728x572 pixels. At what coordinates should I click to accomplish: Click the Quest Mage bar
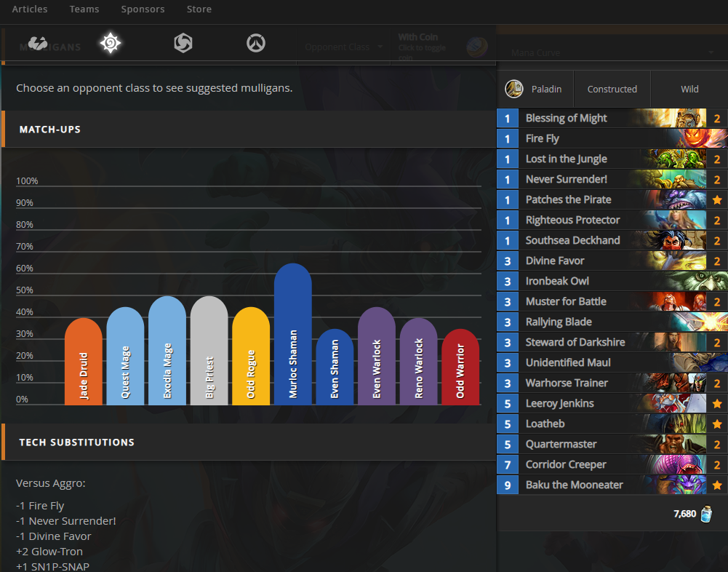[x=125, y=356]
